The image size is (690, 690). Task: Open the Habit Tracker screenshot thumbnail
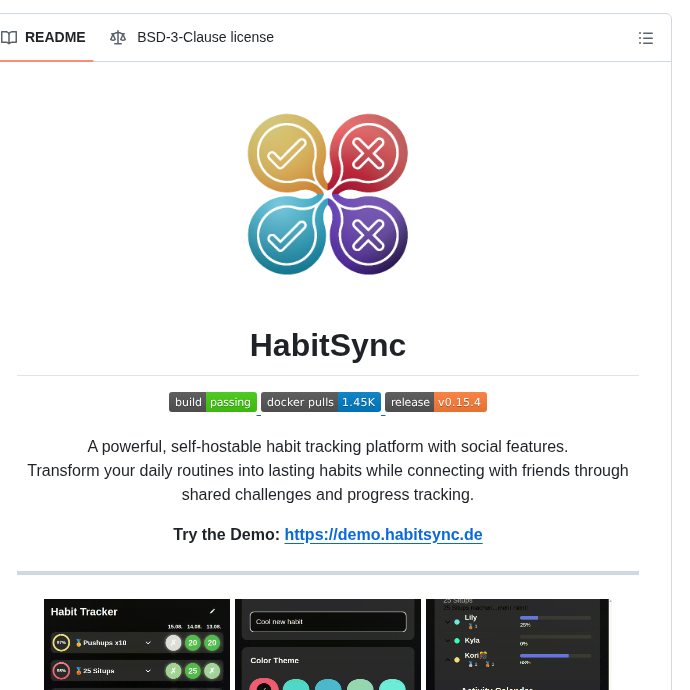pos(137,644)
